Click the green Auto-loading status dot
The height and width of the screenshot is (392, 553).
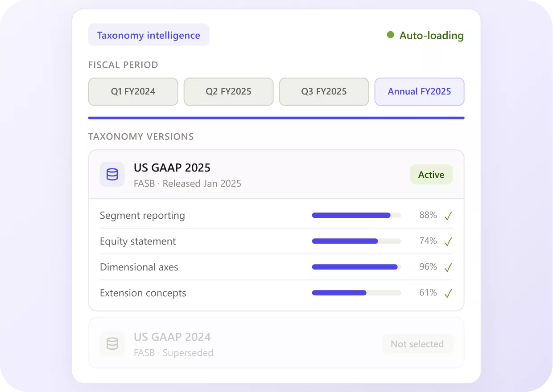[x=391, y=35]
